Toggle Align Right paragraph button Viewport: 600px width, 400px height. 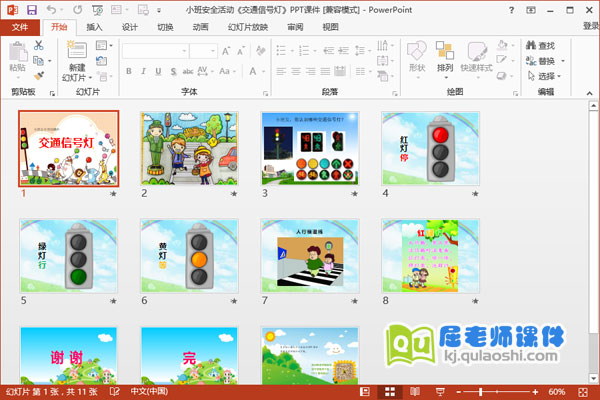coord(310,71)
